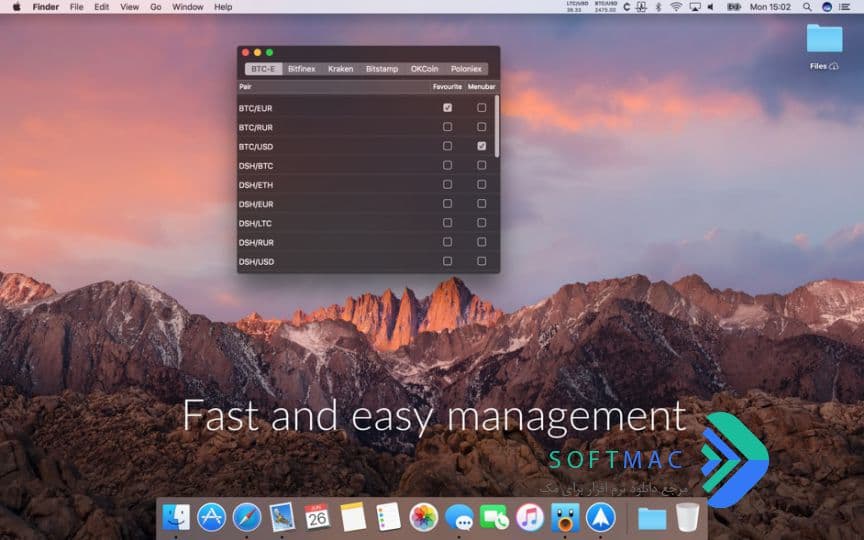Open the Files folder on desktop
The width and height of the screenshot is (864, 540).
(824, 47)
